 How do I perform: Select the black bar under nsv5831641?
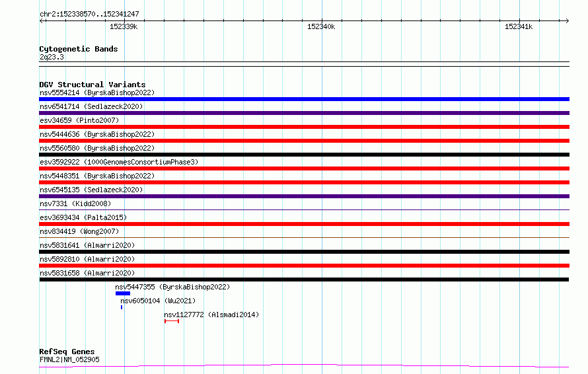[304, 252]
